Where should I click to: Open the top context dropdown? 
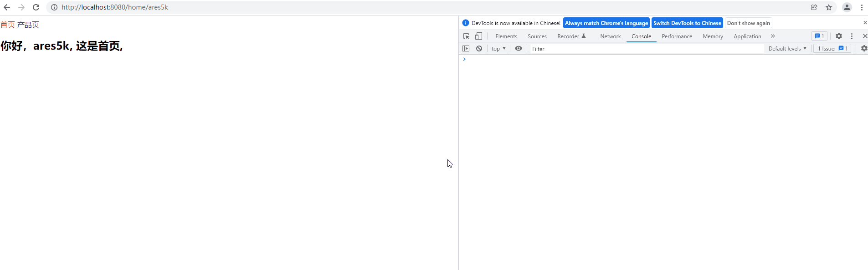tap(498, 49)
